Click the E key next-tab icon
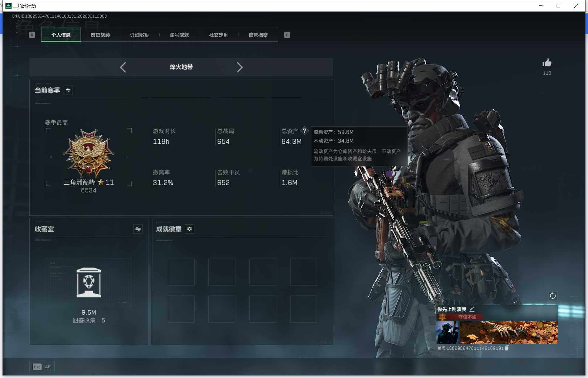The image size is (588, 378). [x=287, y=35]
